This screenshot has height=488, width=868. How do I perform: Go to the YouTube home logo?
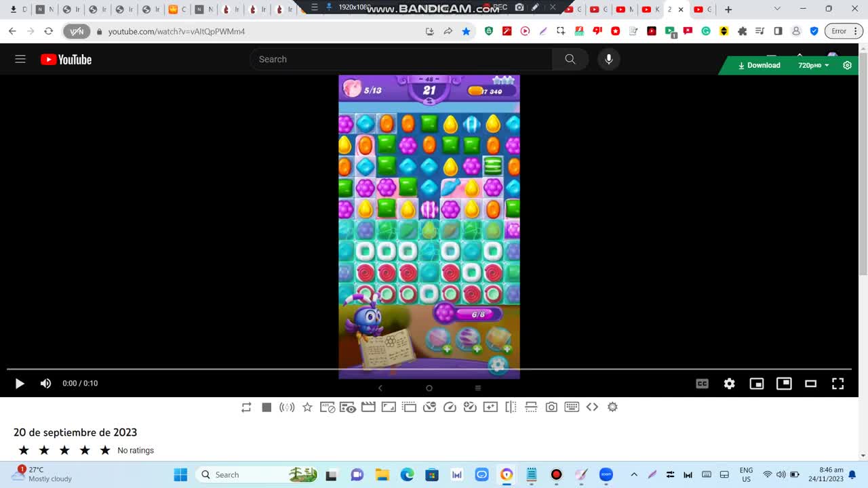point(66,60)
